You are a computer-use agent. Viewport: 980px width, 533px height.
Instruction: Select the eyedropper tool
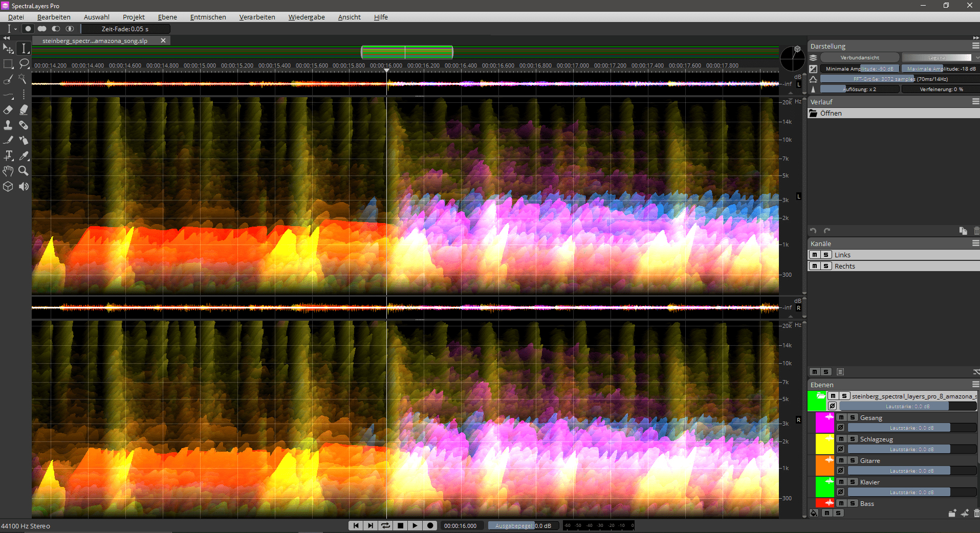(24, 156)
